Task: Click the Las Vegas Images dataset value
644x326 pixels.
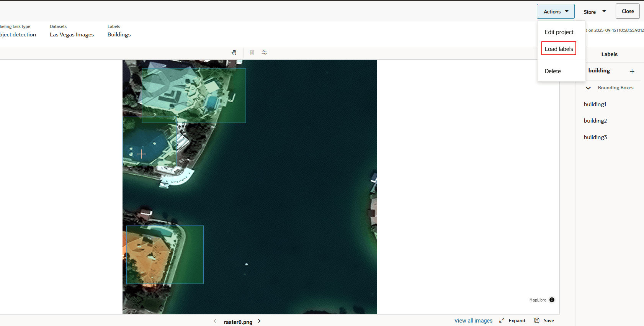Action: pyautogui.click(x=72, y=34)
